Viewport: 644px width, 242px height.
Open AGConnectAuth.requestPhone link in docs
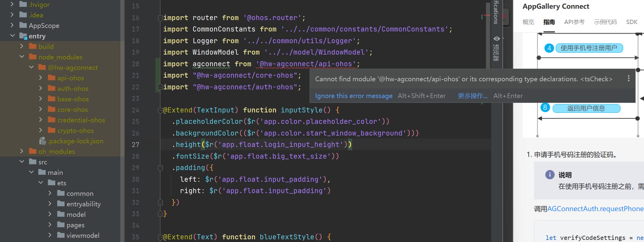click(595, 209)
